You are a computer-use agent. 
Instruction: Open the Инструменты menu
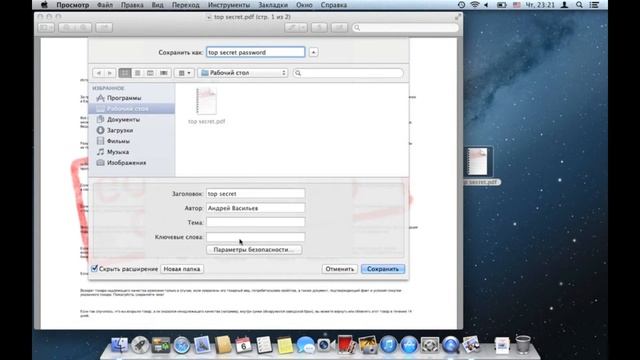pos(229,5)
